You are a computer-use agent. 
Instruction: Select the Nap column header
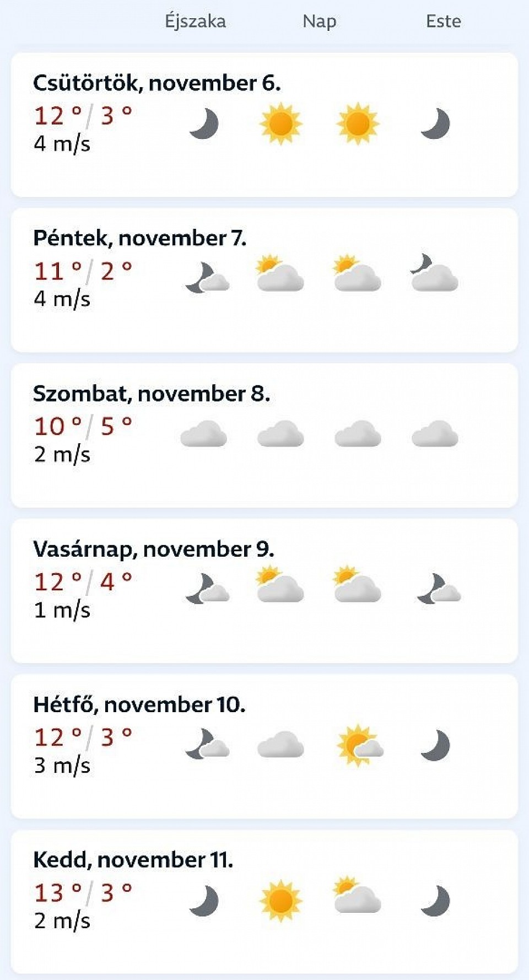pyautogui.click(x=319, y=21)
